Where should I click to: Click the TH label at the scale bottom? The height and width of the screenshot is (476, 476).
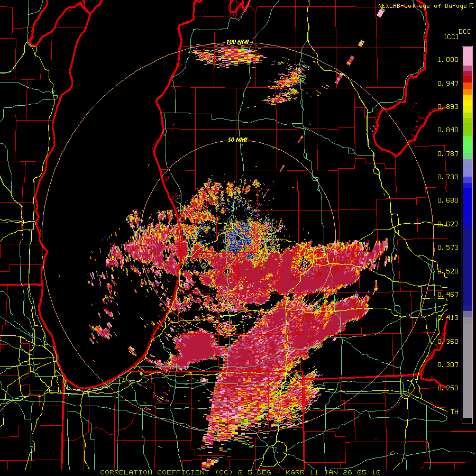(454, 411)
